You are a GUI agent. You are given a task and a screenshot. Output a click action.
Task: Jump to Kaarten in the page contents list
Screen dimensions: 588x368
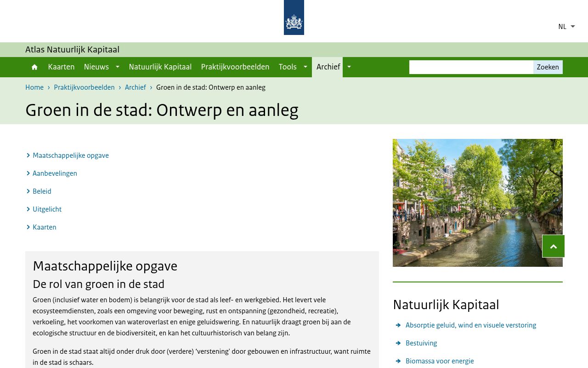[x=45, y=227]
